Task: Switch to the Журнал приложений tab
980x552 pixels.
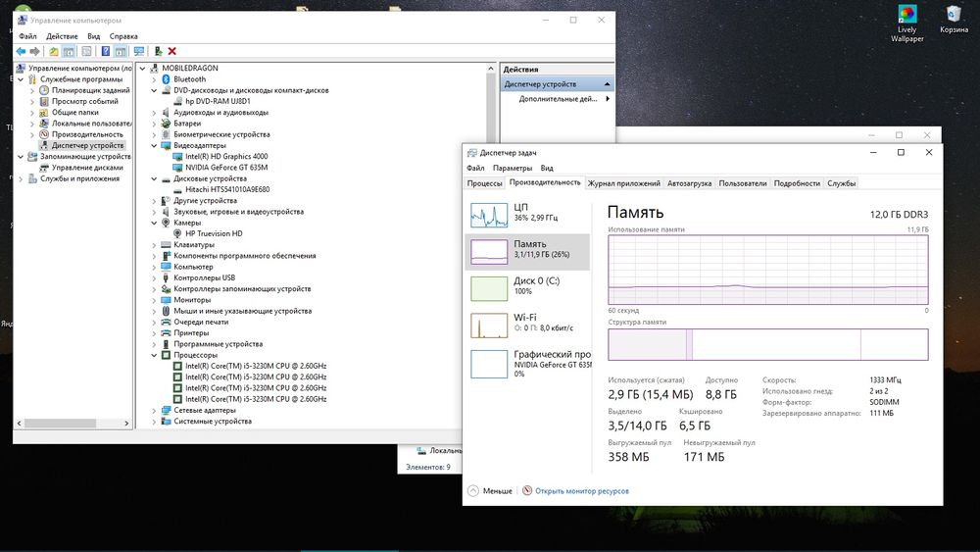Action: pyautogui.click(x=623, y=183)
